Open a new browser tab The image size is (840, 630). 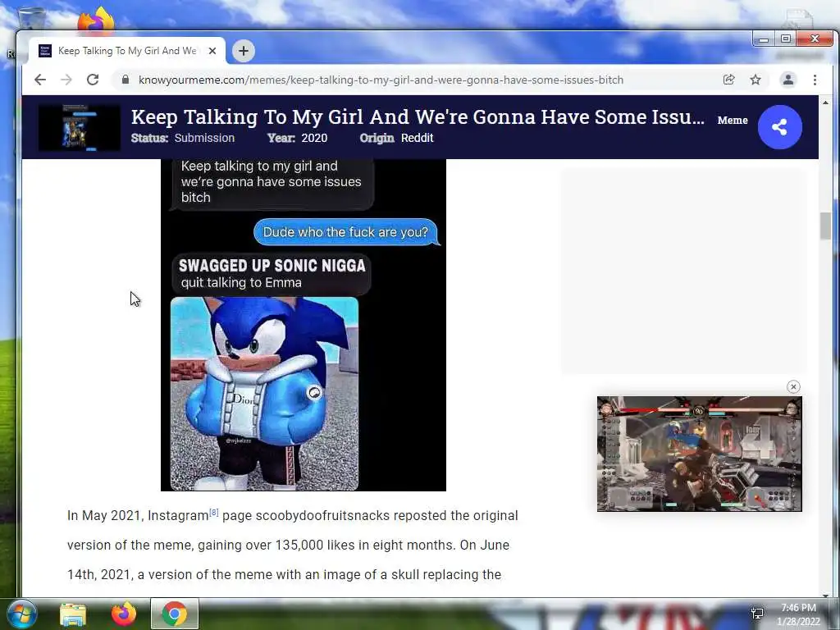pyautogui.click(x=243, y=51)
